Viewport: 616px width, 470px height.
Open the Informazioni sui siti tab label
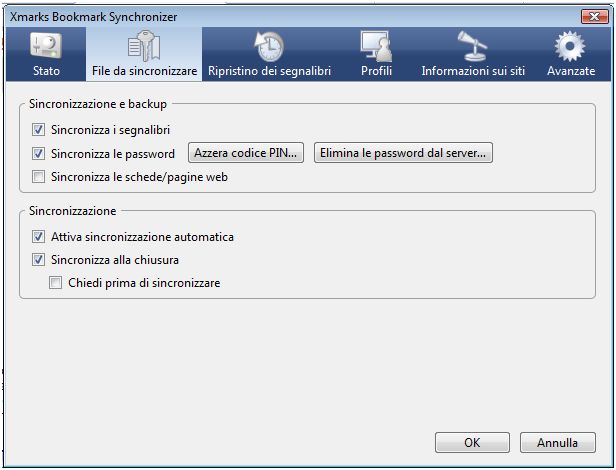click(x=473, y=72)
